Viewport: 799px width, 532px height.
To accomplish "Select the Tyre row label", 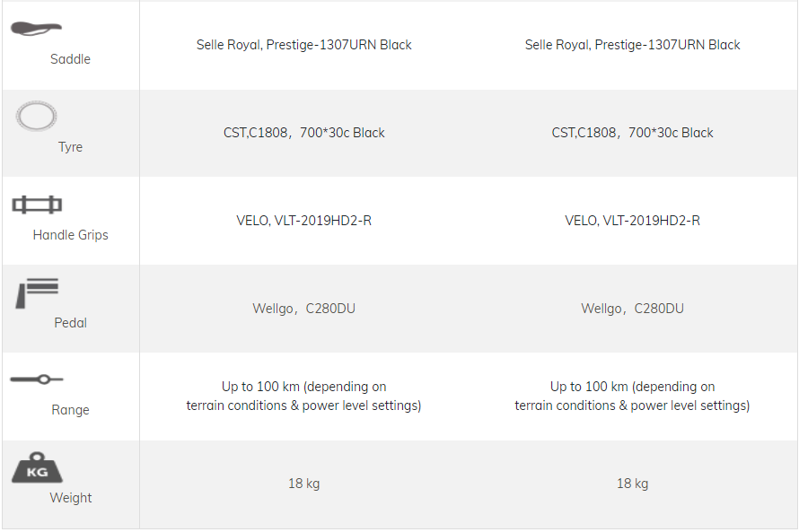I will click(70, 147).
